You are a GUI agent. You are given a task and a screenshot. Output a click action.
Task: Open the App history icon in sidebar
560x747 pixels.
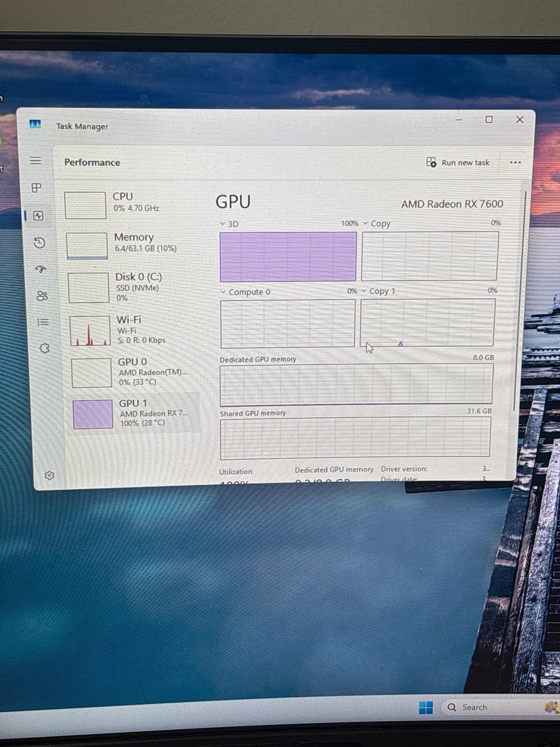(39, 243)
